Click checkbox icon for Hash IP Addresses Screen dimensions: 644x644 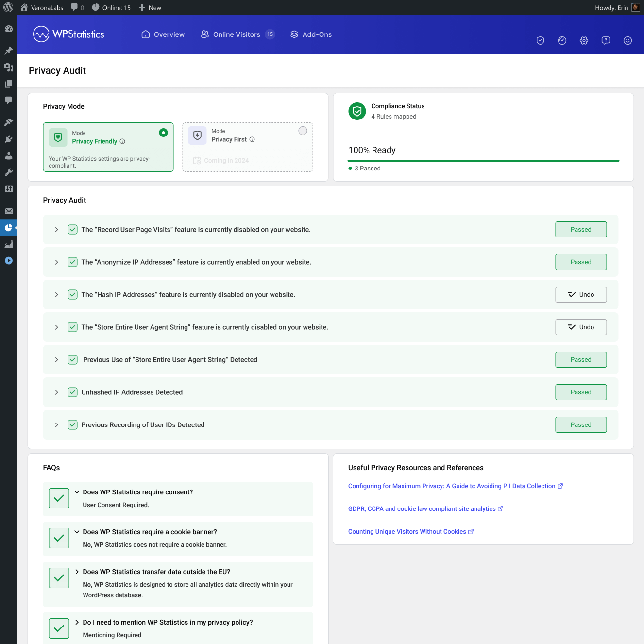72,295
